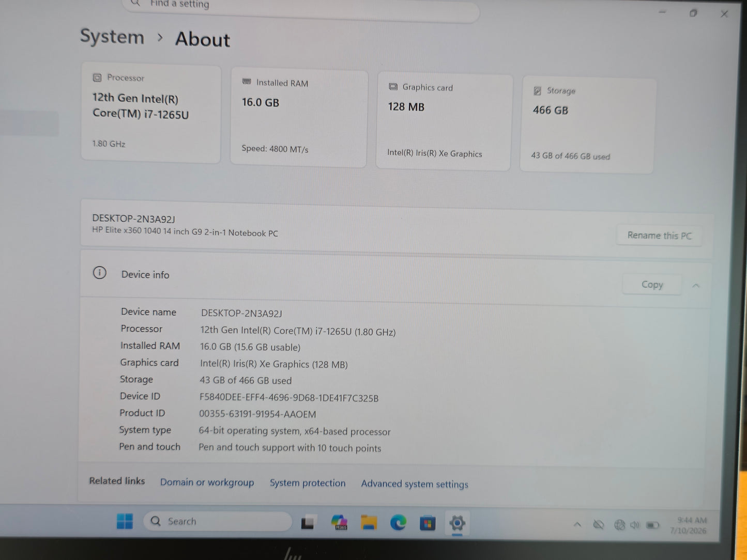Click the '1.80 GHz' text on Processor card
747x560 pixels.
pyautogui.click(x=109, y=144)
